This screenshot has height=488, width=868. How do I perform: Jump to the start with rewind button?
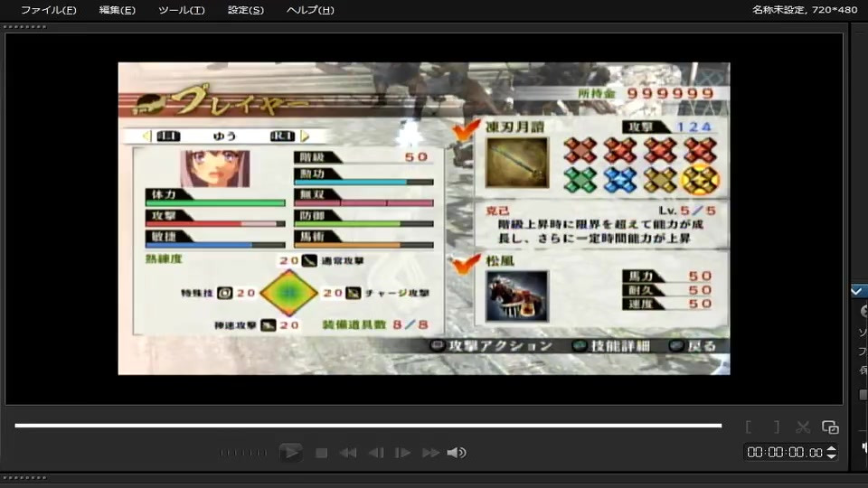point(347,453)
